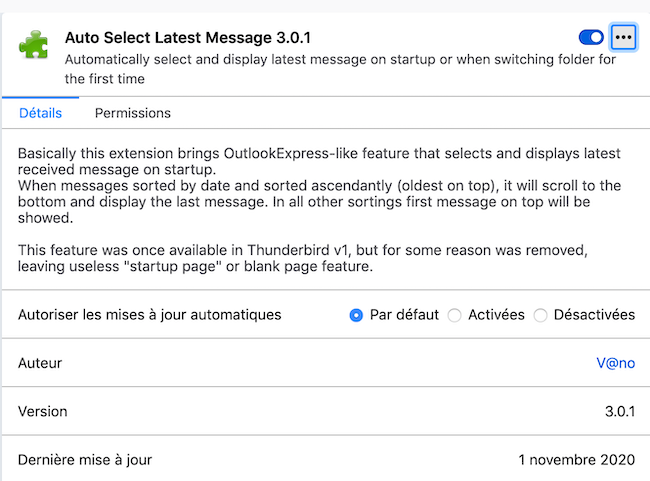The height and width of the screenshot is (481, 650).
Task: Choose Activées for automatic updates
Action: click(455, 315)
